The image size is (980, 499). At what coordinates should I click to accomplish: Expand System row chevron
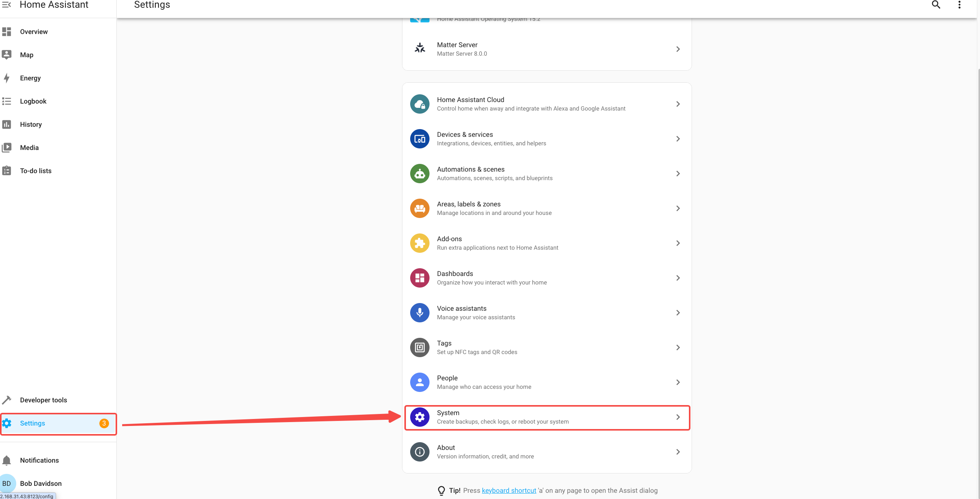(678, 417)
